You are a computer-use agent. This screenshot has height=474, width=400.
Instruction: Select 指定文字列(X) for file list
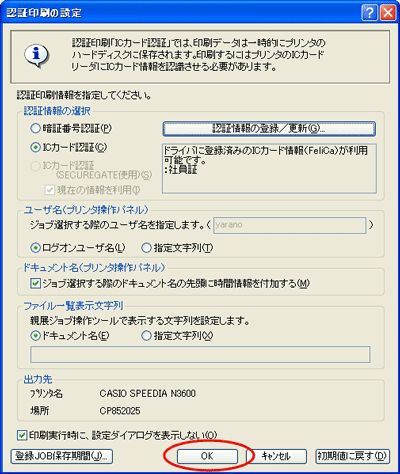tap(146, 336)
